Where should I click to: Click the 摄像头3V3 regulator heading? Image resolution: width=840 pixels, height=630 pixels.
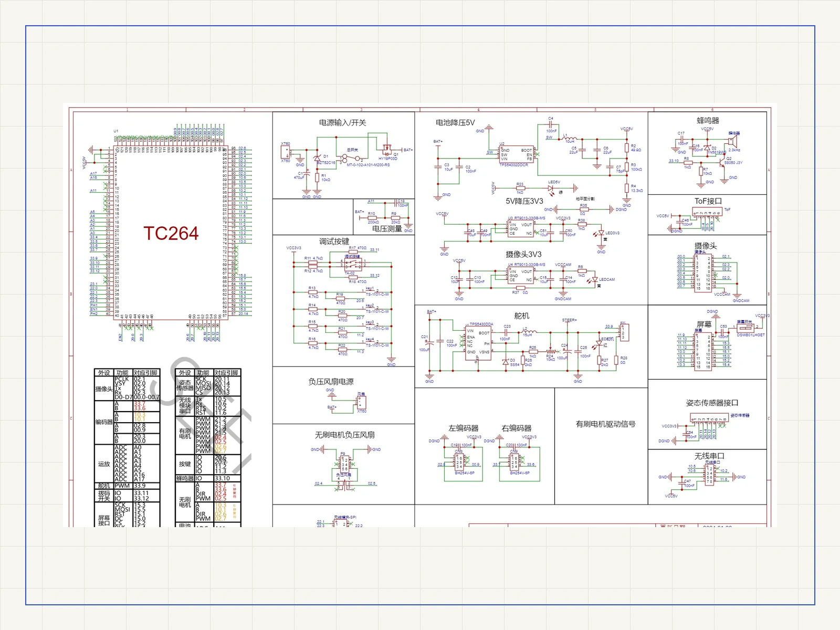click(x=523, y=254)
